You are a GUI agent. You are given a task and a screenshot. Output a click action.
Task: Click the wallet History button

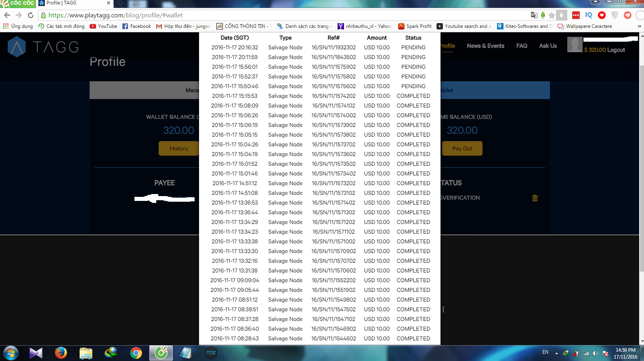tap(178, 148)
